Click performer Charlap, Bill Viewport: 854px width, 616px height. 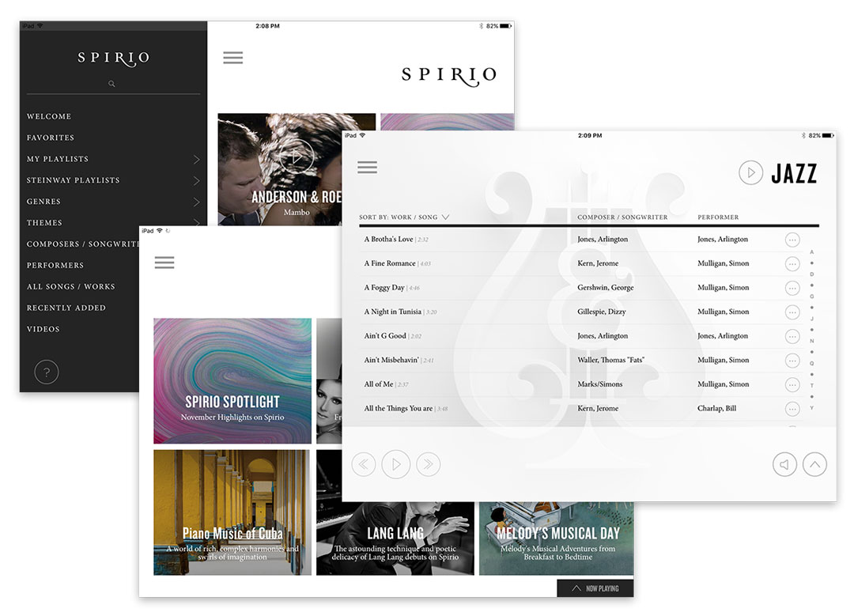coord(716,408)
